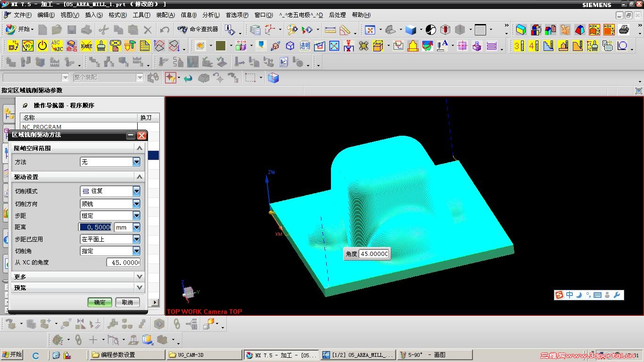The image size is (644, 362).
Task: Open the 文件(F) menu
Action: point(23,15)
